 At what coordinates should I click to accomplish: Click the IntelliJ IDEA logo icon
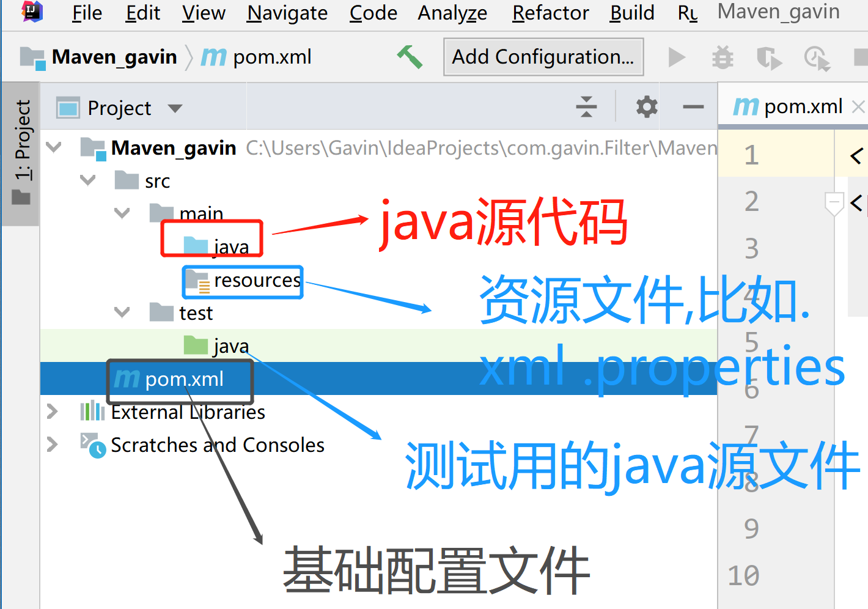[32, 11]
